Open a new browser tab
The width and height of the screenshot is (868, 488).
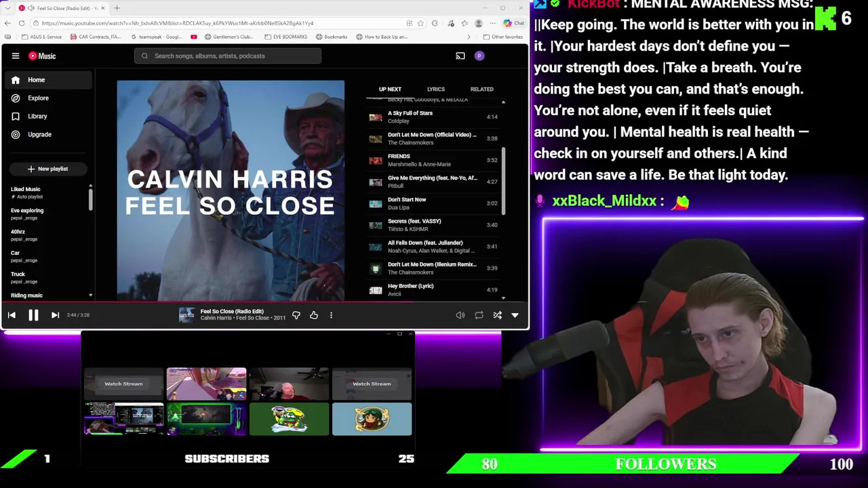click(x=117, y=8)
